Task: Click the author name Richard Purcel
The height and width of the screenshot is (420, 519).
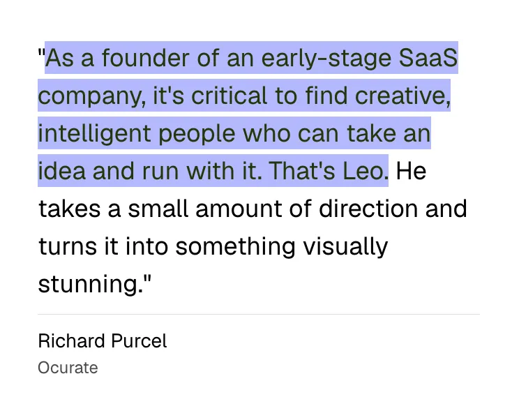Action: (x=103, y=341)
